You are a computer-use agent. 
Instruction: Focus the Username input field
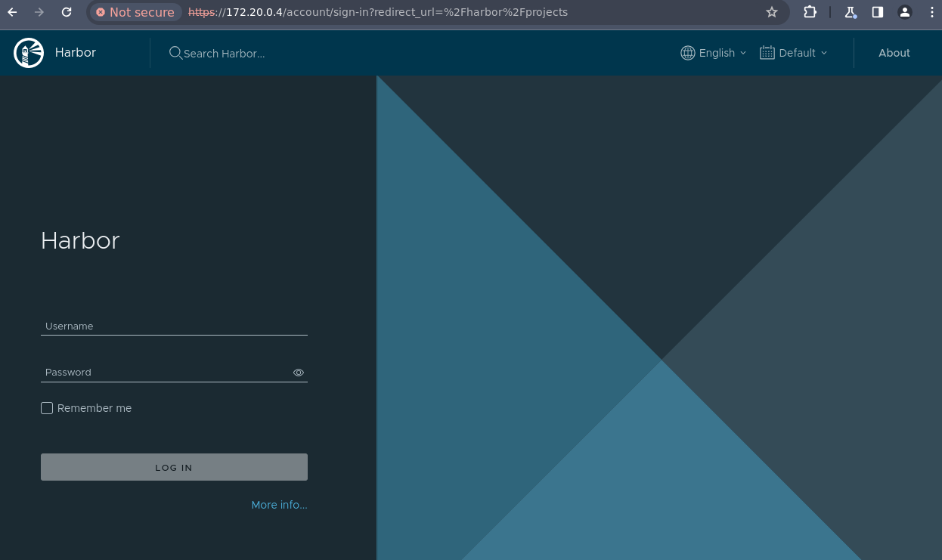(x=174, y=326)
